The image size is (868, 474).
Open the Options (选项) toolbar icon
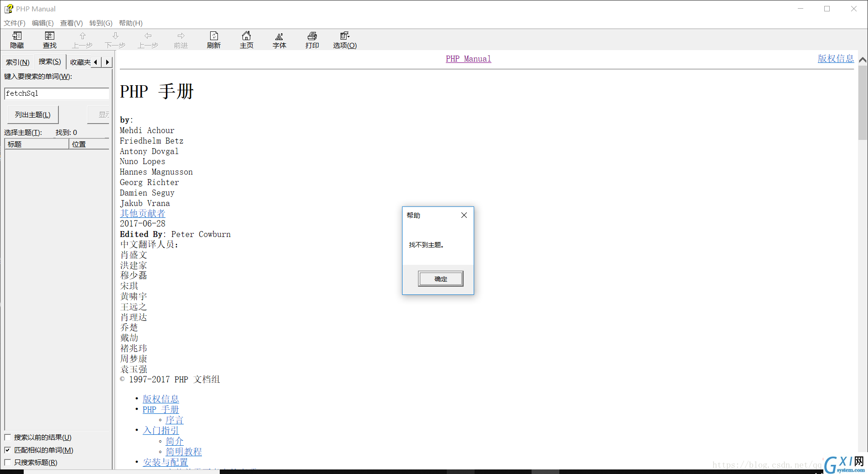345,40
